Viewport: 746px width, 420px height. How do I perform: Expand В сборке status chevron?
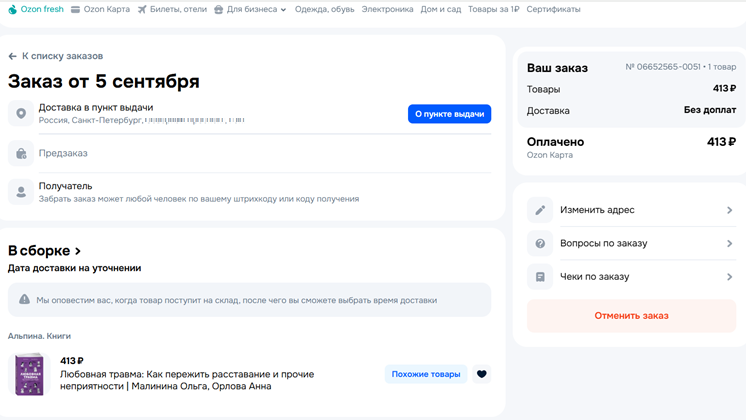78,251
